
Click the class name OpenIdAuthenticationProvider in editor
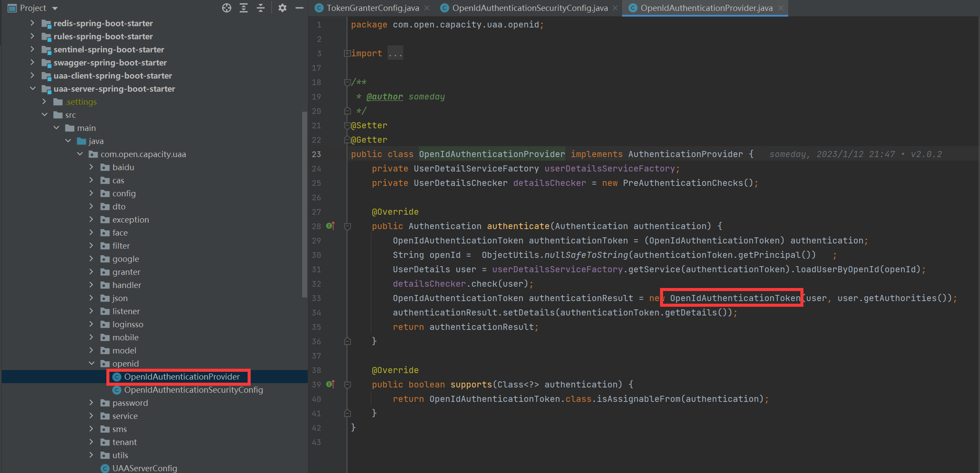[x=492, y=154]
